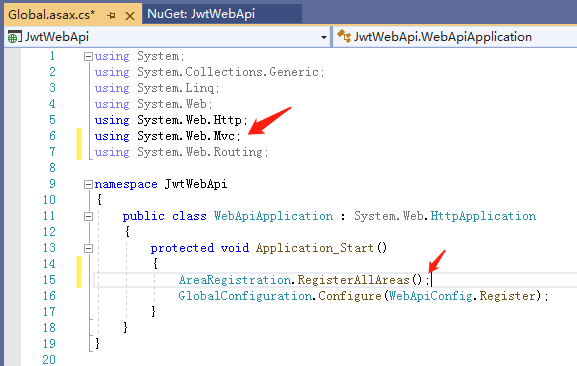Screen dimensions: 577x366
Task: Place cursor after System.Web.Mvc on line 6
Action: pos(235,136)
